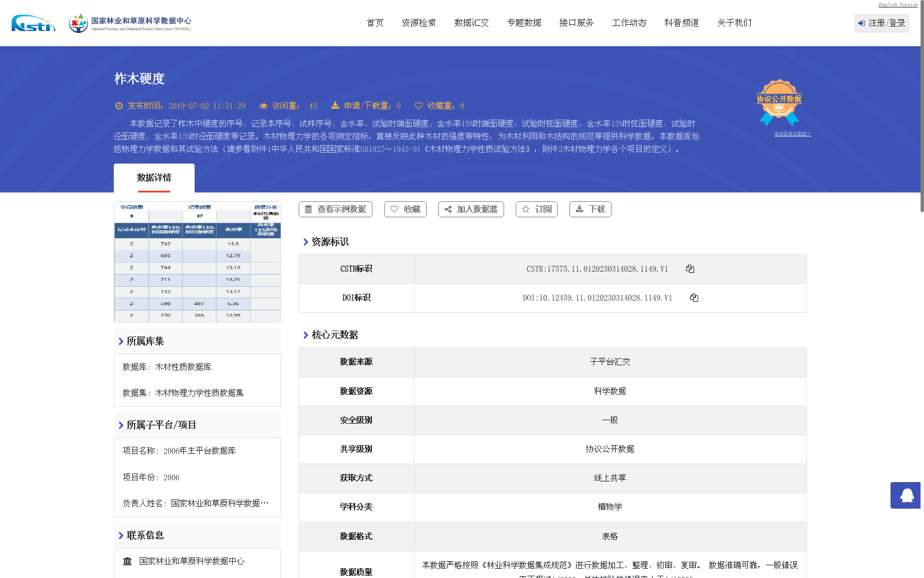Open the sample data table thumbnail

point(198,262)
